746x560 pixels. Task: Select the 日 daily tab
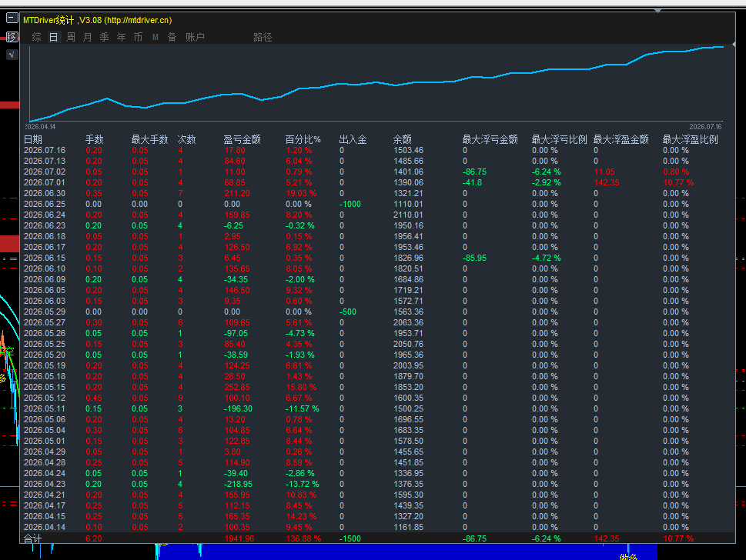(x=53, y=37)
